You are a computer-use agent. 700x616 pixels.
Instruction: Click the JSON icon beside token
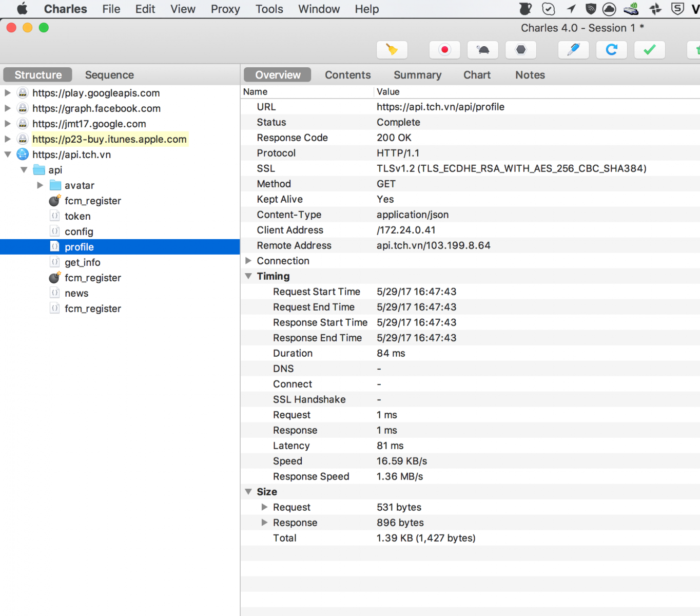[x=55, y=216]
